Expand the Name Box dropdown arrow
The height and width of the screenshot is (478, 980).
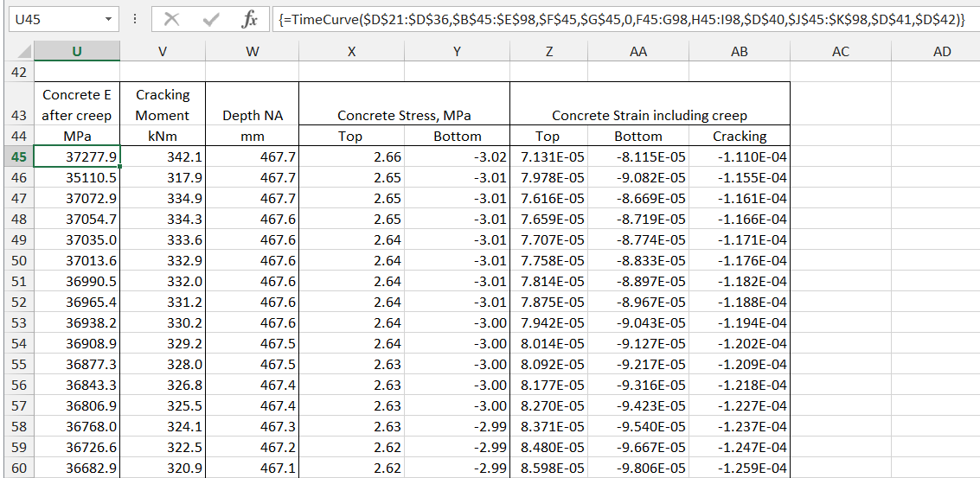pyautogui.click(x=108, y=19)
